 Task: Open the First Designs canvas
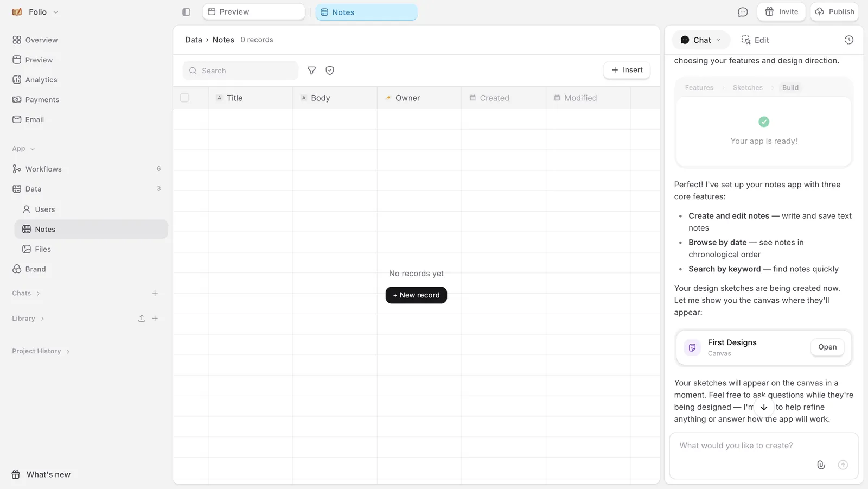(x=827, y=347)
